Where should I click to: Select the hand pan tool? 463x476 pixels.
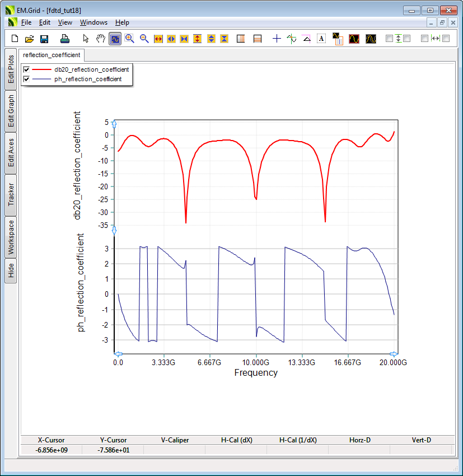(100, 39)
